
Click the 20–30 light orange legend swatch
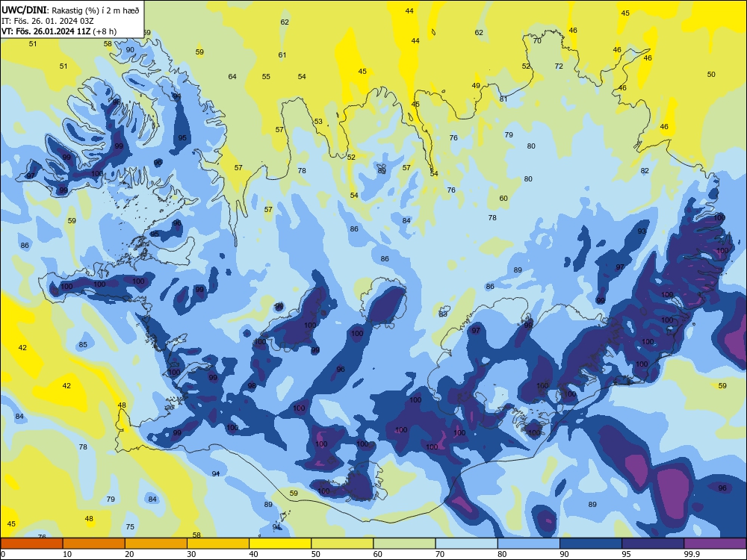click(x=156, y=544)
